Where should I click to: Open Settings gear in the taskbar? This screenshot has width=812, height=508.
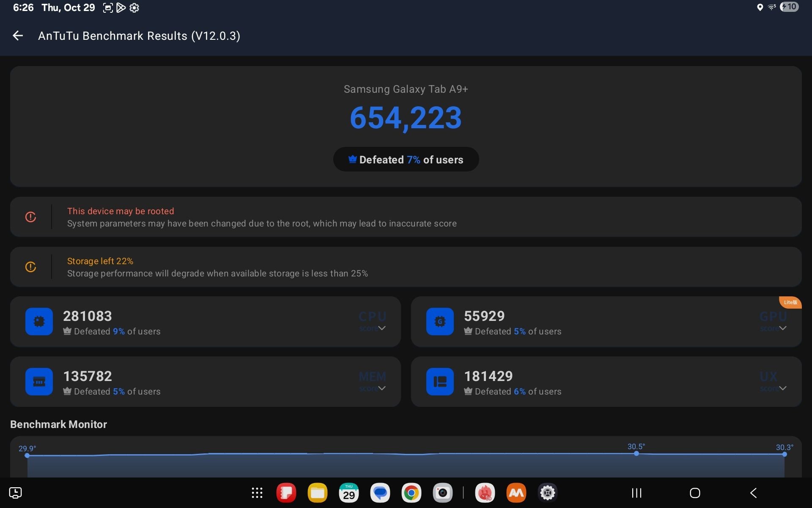(x=548, y=493)
